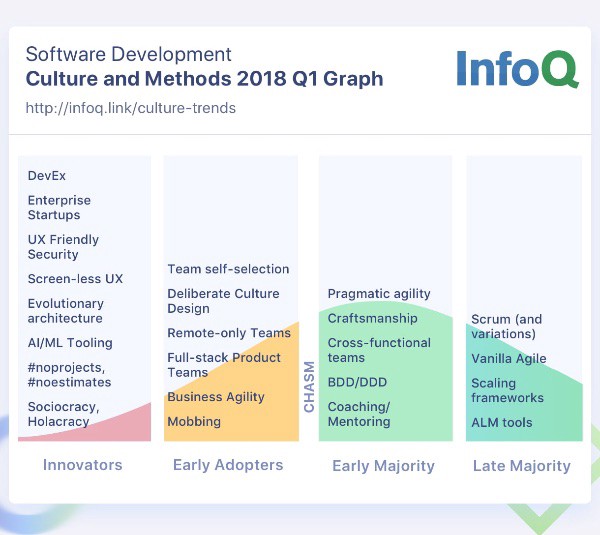Click the pink Innovators curve area
Viewport: 600px width, 535px height.
pos(126,427)
